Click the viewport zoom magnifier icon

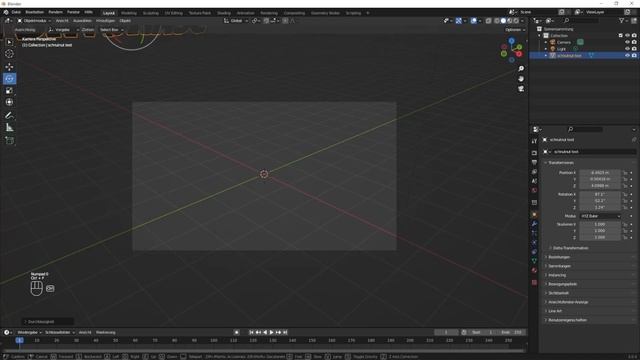click(x=521, y=69)
